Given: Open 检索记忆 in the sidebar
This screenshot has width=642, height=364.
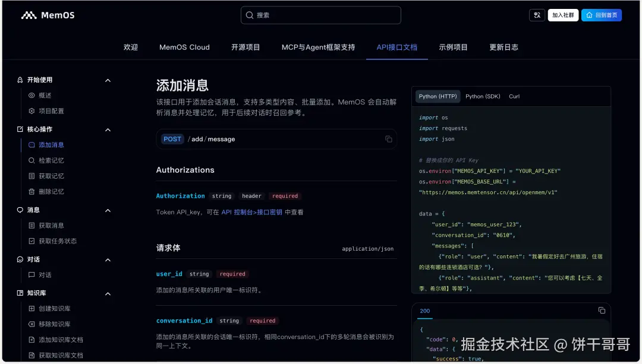Looking at the screenshot, I should (x=51, y=160).
